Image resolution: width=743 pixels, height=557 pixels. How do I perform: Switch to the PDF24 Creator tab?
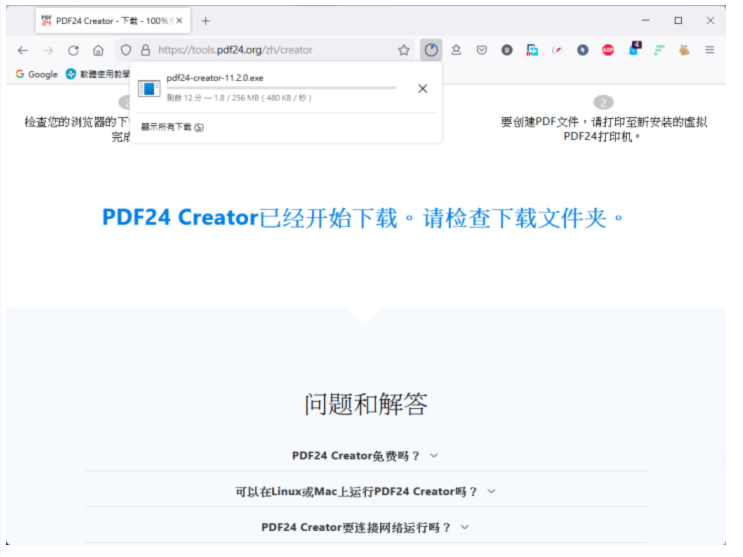coord(113,21)
